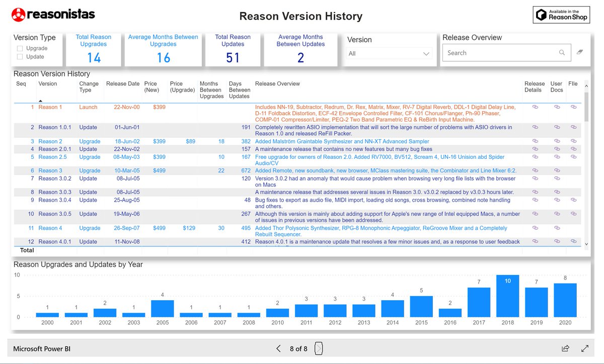Viewport: 604px width, 364px height.
Task: Select the 'Reason 2.5' version cell
Action: (52, 157)
